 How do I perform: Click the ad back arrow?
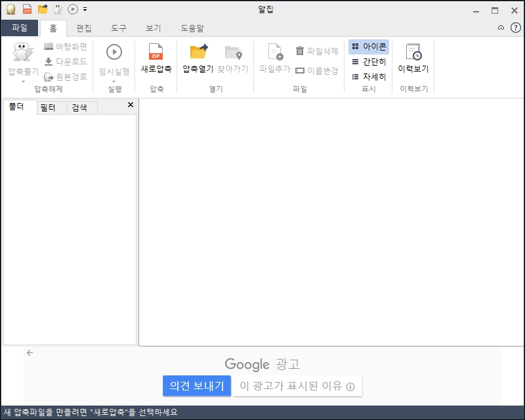(x=30, y=352)
